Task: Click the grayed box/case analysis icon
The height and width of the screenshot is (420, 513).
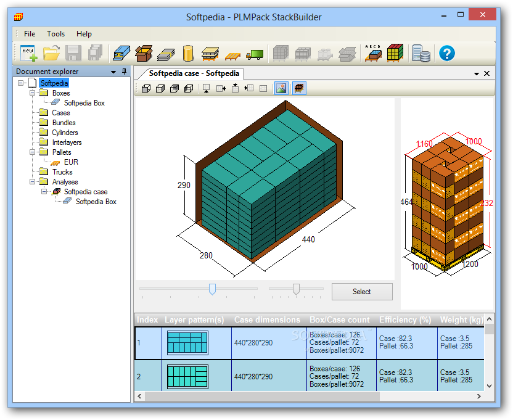Action: pos(347,54)
